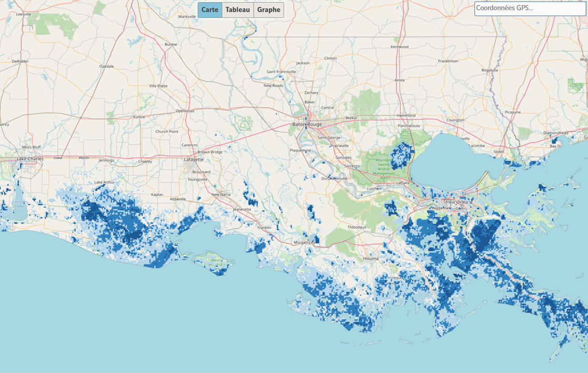
Task: Click the Houma town label
Action: click(x=371, y=258)
